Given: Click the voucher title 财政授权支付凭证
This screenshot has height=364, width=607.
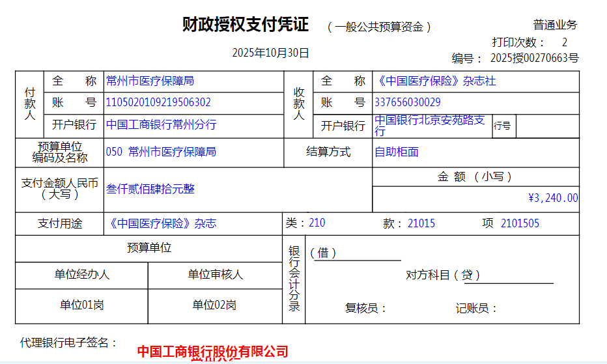Looking at the screenshot, I should pos(246,25).
